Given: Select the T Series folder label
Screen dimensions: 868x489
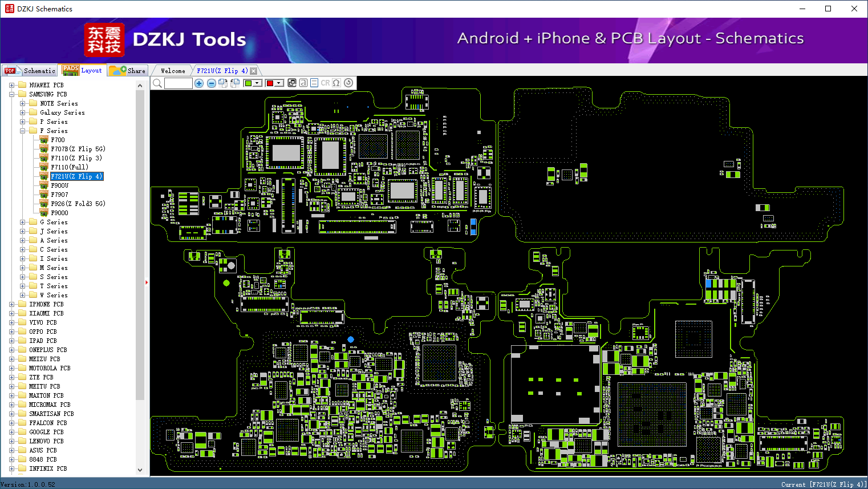Looking at the screenshot, I should click(54, 286).
